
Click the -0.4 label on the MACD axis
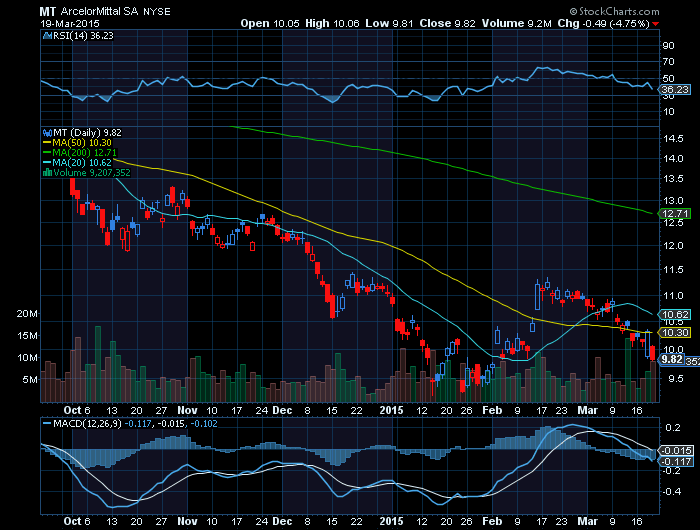point(672,492)
